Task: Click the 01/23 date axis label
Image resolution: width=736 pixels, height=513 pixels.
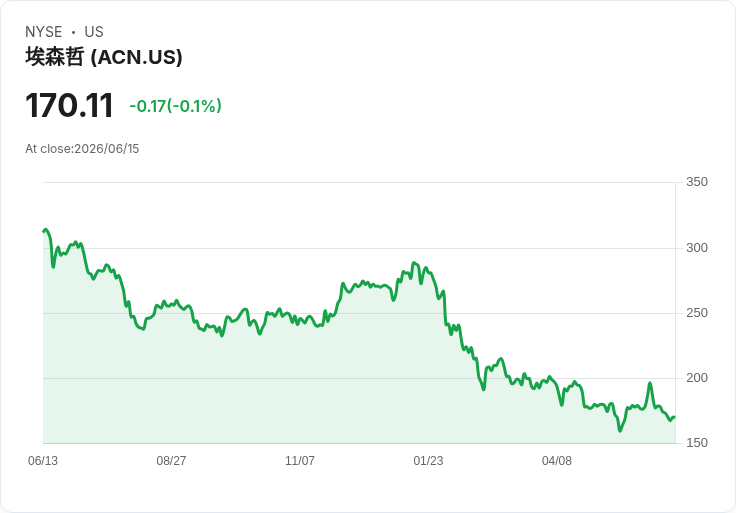Action: coord(428,461)
